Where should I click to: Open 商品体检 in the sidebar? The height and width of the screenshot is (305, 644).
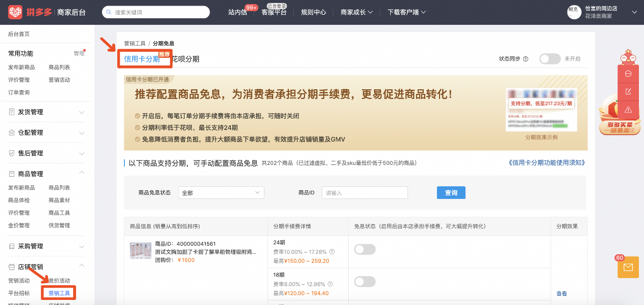click(x=19, y=200)
